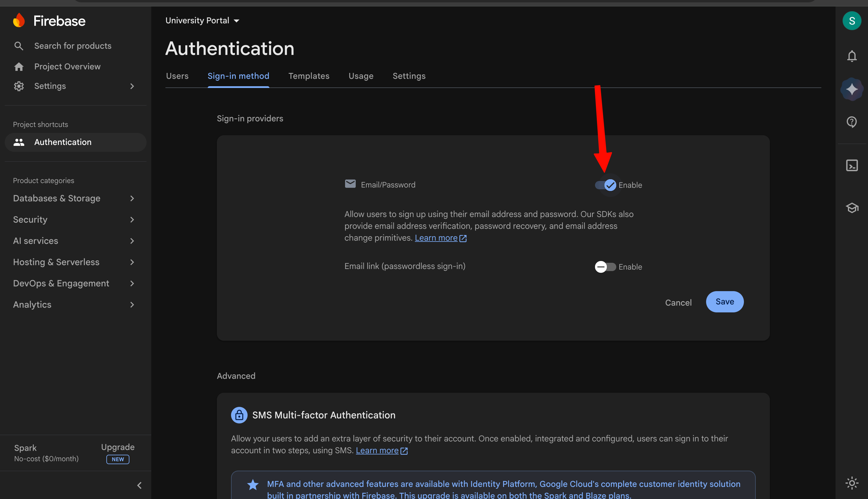Click 'No-cost ($0/month)' text
Screen dimensions: 868x499
[x=46, y=459]
